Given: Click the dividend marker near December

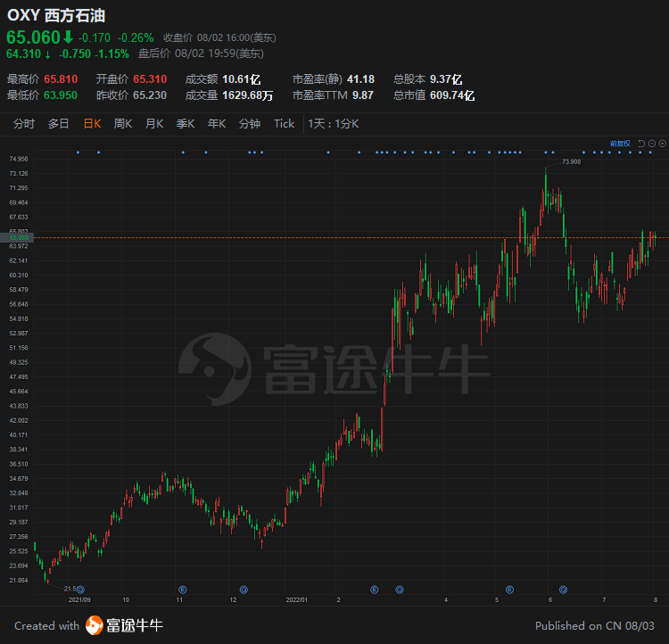Looking at the screenshot, I should (x=243, y=589).
